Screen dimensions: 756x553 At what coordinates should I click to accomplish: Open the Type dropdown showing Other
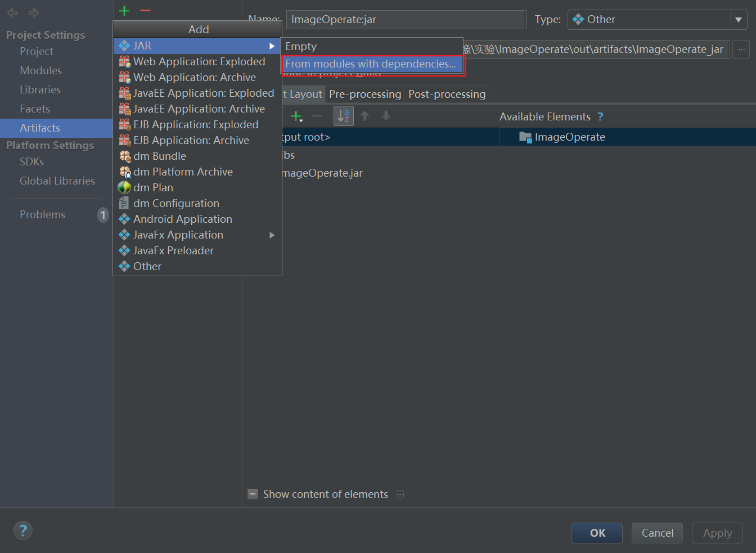click(x=737, y=19)
